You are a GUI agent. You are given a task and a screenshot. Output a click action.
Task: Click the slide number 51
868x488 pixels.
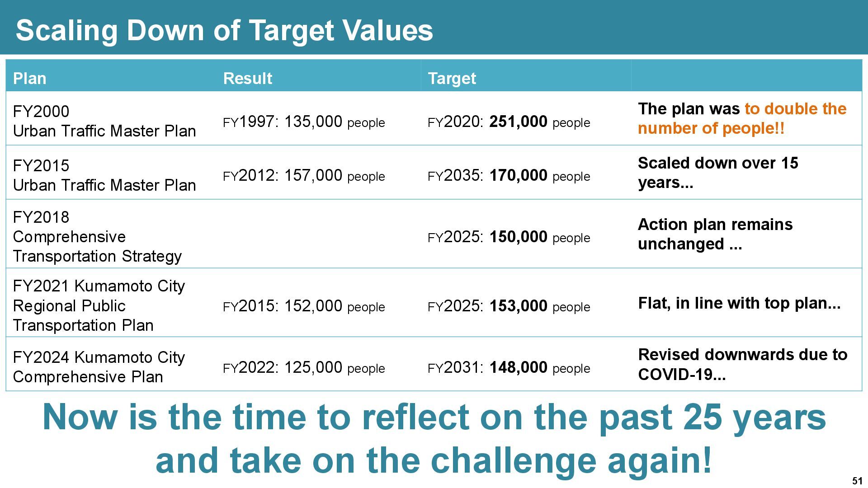pos(857,481)
